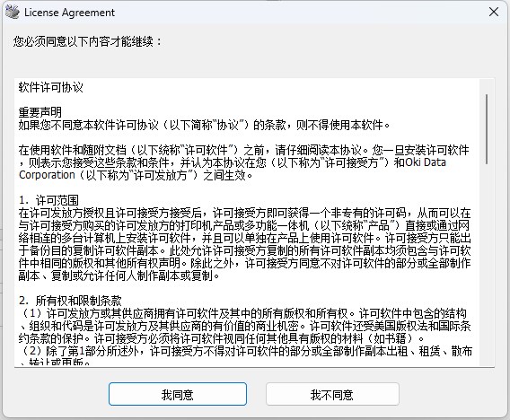Click the printer icon in title bar
Image resolution: width=510 pixels, height=420 pixels.
tap(13, 13)
